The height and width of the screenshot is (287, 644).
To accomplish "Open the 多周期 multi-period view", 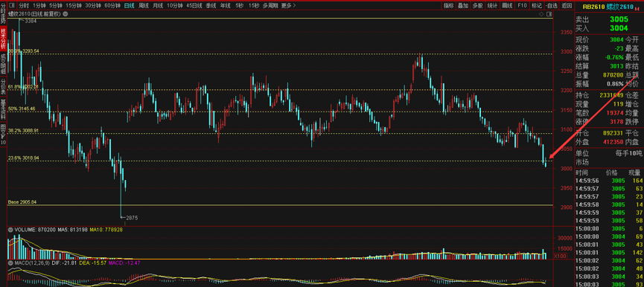I will [x=270, y=6].
